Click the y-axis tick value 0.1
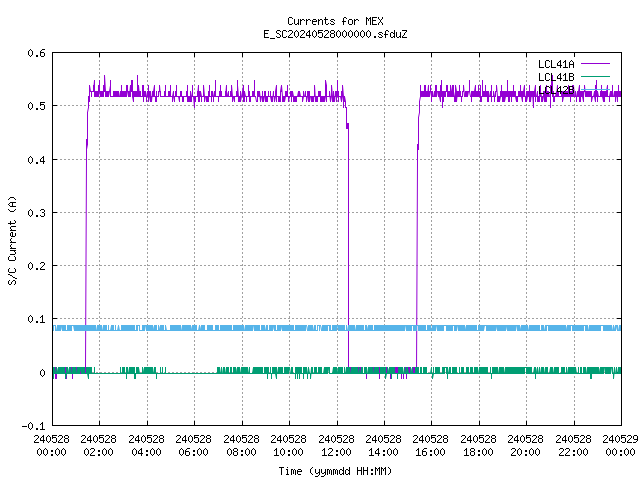Screen dimensions: 640x480 tap(36, 319)
